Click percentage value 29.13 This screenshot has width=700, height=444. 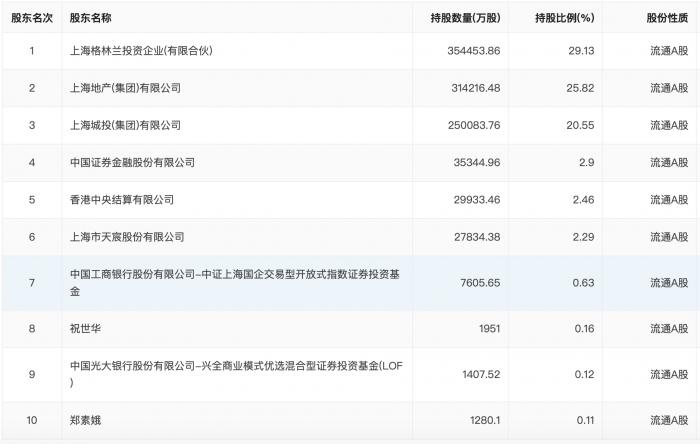pyautogui.click(x=581, y=51)
